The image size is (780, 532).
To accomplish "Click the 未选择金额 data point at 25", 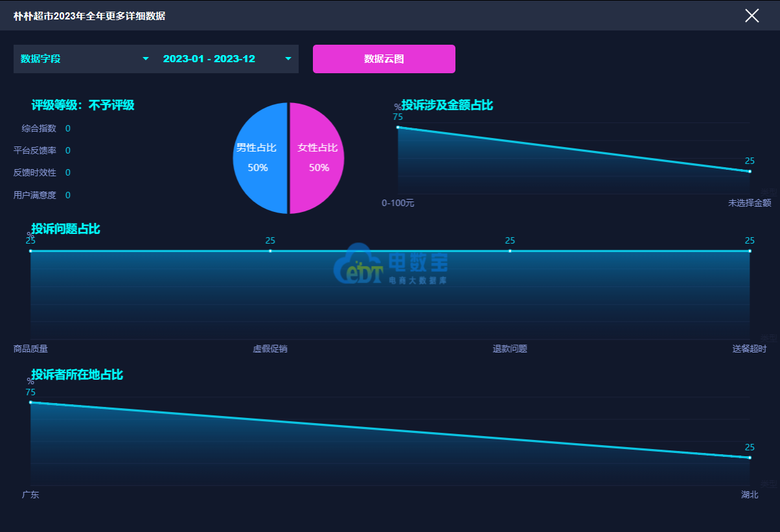I will [x=750, y=172].
